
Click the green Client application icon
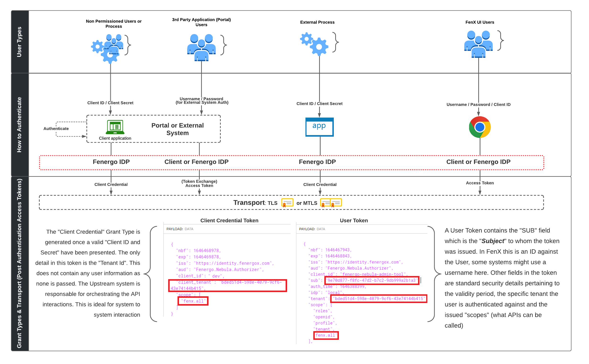click(115, 127)
